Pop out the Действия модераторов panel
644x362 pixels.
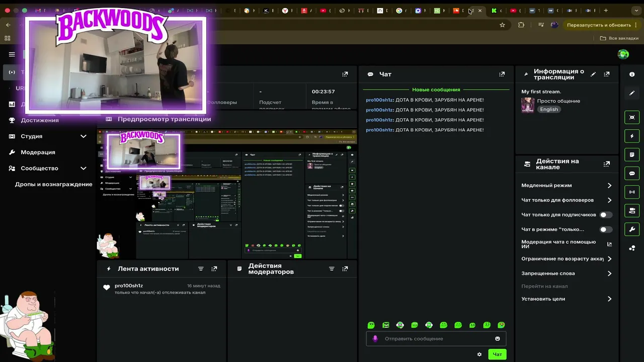345,269
